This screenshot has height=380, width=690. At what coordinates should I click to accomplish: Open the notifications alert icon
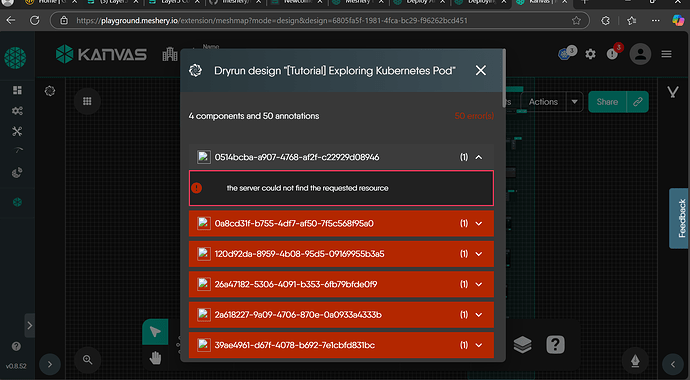(x=612, y=54)
